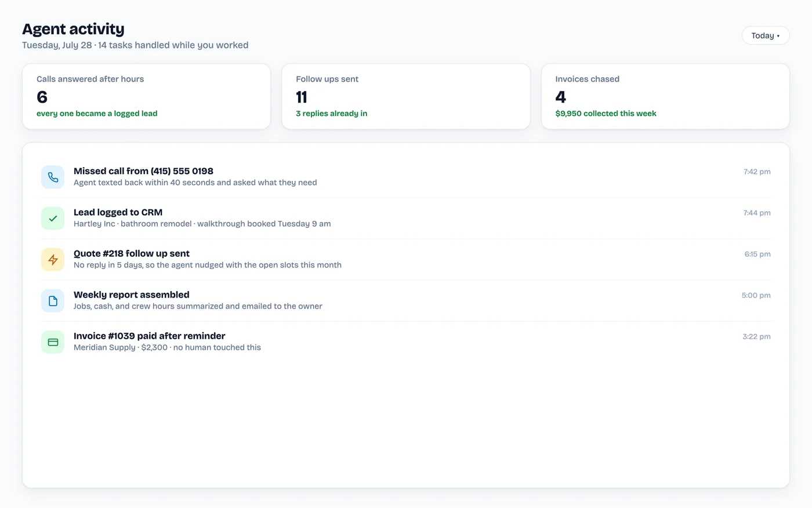Click the credit card icon for Invoice #1039
812x508 pixels.
pyautogui.click(x=53, y=342)
